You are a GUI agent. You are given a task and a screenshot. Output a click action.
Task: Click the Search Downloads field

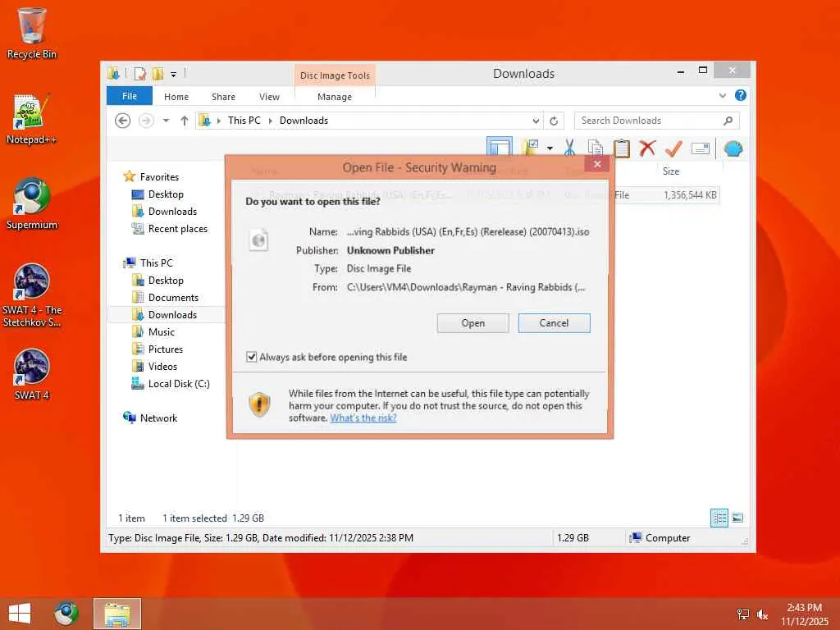tap(657, 121)
